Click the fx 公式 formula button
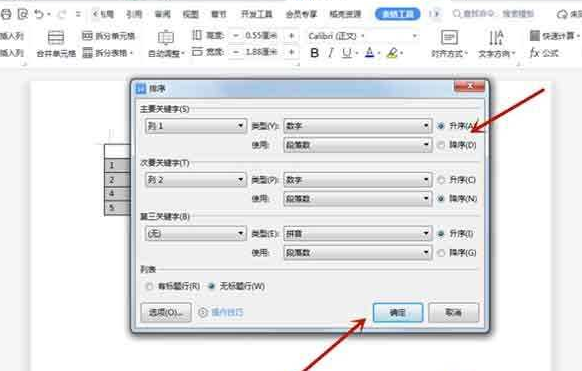 click(x=544, y=53)
